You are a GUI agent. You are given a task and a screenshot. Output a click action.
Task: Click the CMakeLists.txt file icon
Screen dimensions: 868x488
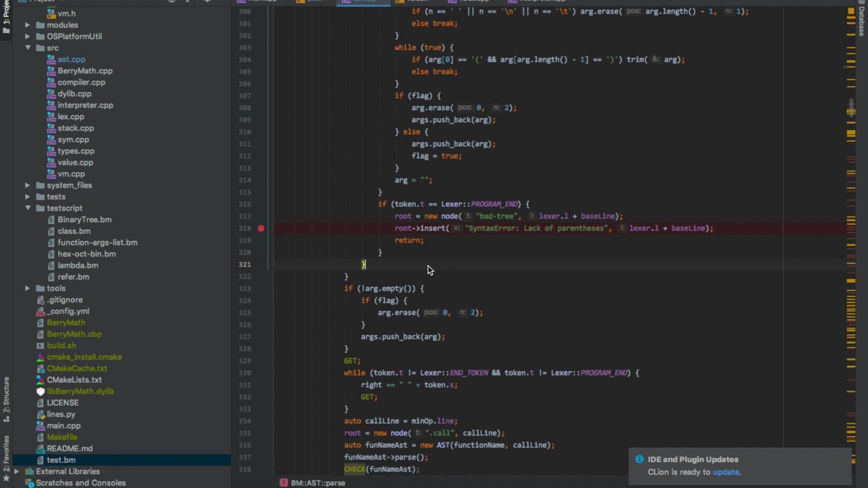point(40,380)
